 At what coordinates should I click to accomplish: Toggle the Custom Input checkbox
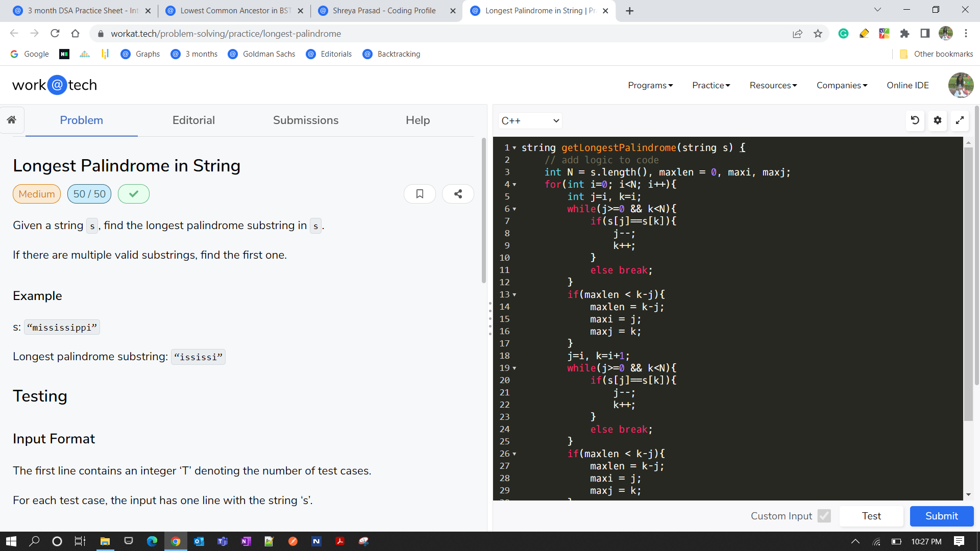(823, 516)
